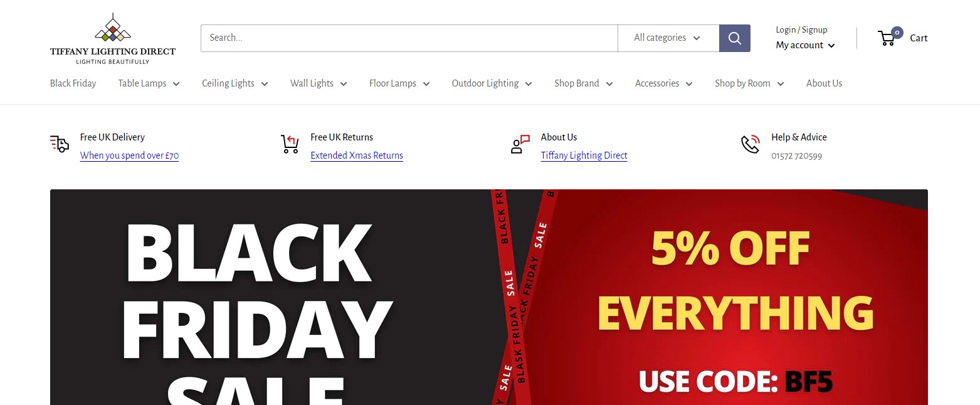Click the delivery truck icon
The width and height of the screenshot is (980, 405).
(60, 144)
